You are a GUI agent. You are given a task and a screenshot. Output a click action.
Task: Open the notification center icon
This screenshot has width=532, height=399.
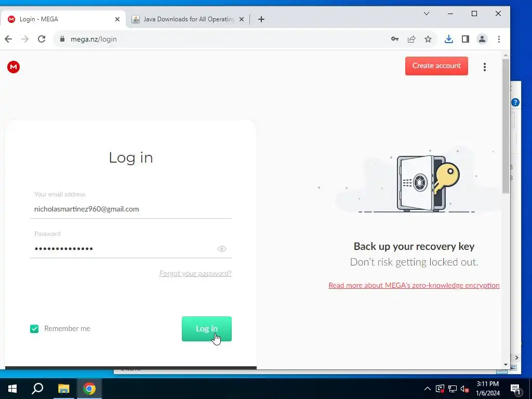click(515, 390)
